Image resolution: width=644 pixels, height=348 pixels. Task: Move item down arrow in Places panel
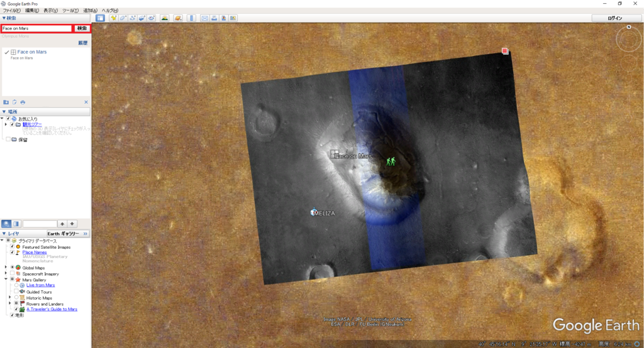pos(72,224)
